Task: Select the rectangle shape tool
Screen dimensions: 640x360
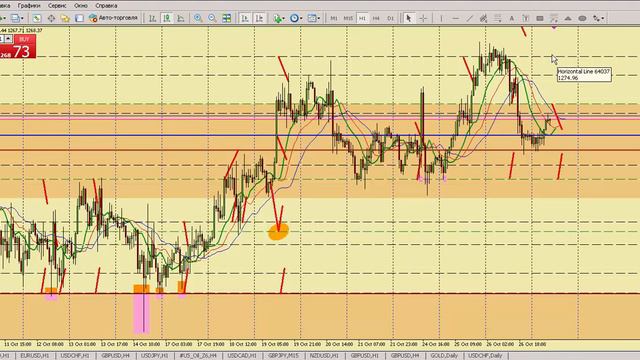Action: [x=540, y=18]
